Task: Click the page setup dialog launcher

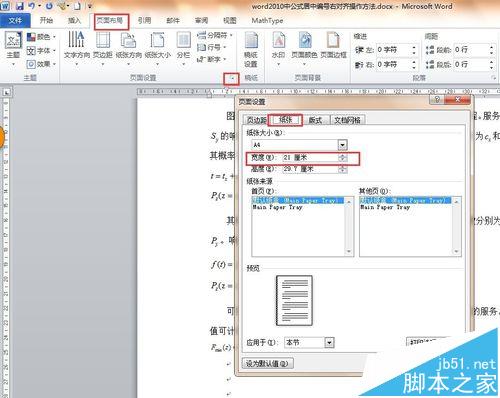Action: point(232,79)
